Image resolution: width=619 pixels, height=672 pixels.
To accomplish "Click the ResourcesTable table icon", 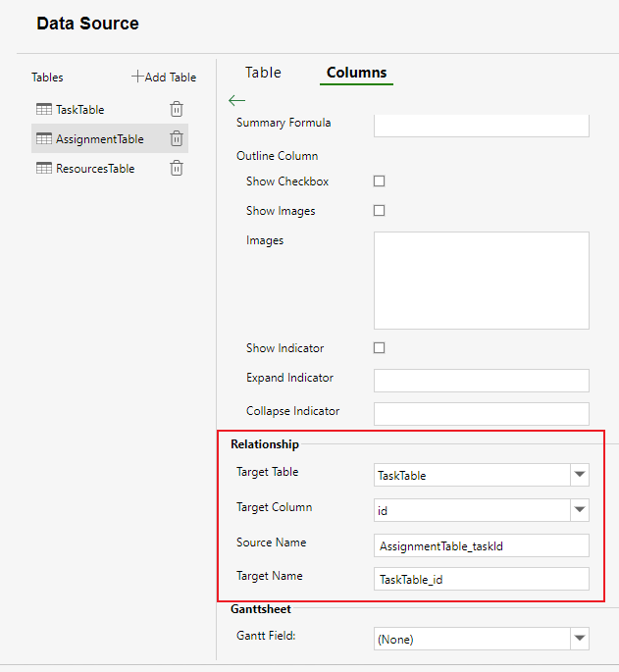I will tap(44, 169).
